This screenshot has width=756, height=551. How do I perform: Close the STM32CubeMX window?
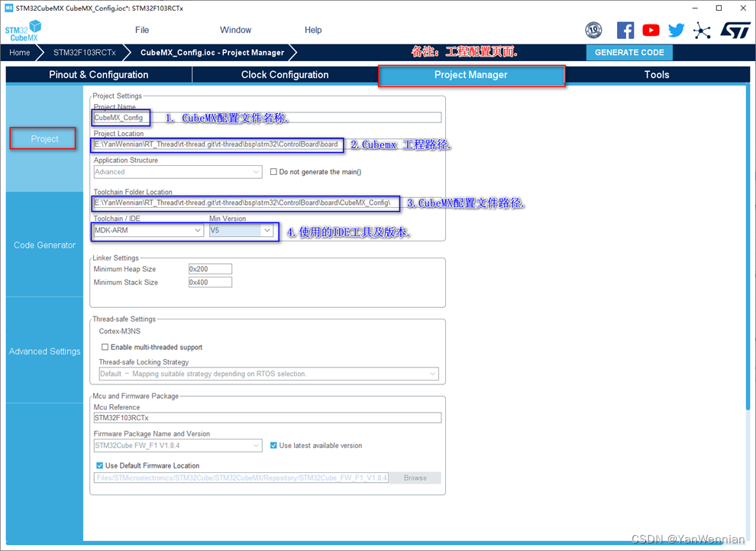click(x=744, y=8)
